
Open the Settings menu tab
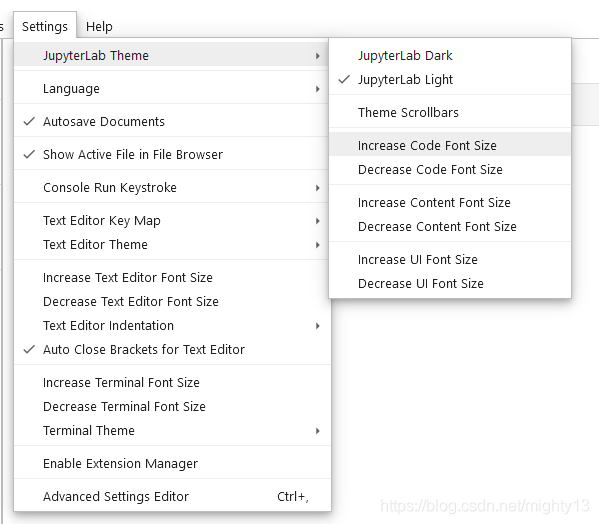coord(45,26)
